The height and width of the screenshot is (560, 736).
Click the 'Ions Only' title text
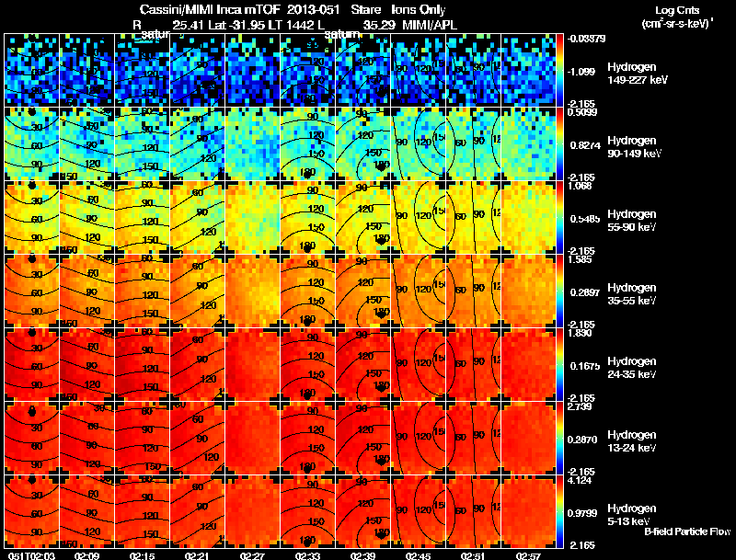(419, 9)
